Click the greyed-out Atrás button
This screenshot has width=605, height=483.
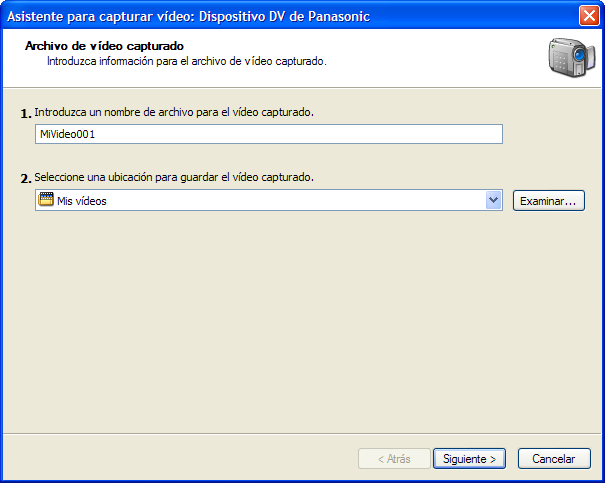(394, 459)
